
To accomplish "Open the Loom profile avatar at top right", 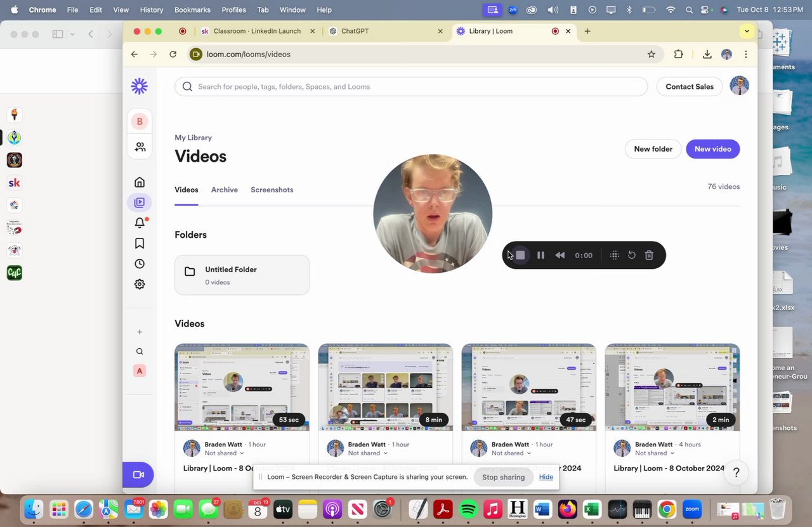I will tap(740, 86).
